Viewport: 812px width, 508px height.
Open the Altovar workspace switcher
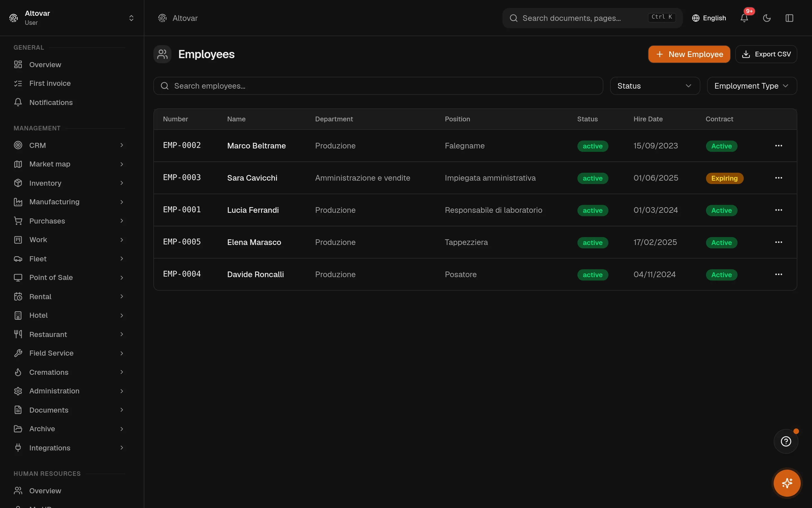click(x=72, y=18)
